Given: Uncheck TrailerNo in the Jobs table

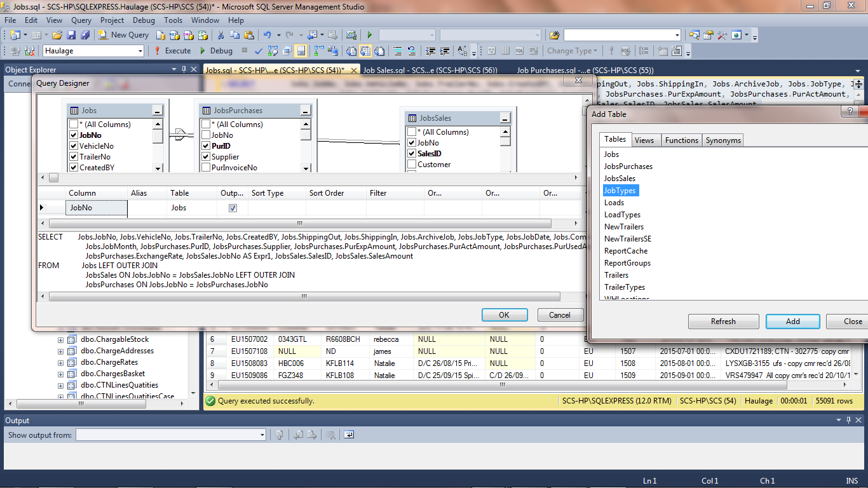Looking at the screenshot, I should point(74,157).
